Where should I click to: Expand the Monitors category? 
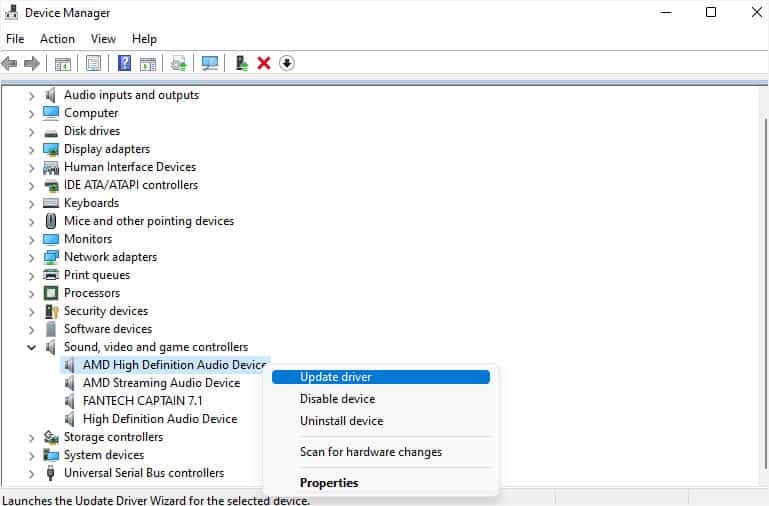click(31, 240)
